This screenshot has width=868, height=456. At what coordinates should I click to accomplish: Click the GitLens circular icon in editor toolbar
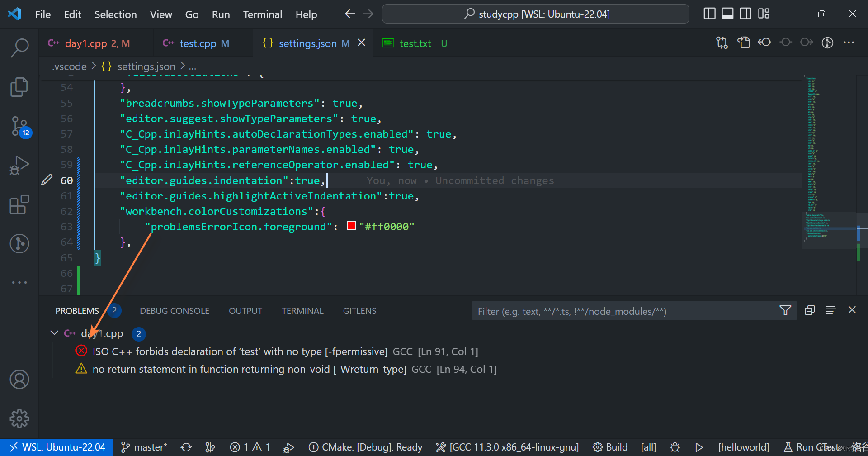pos(827,43)
